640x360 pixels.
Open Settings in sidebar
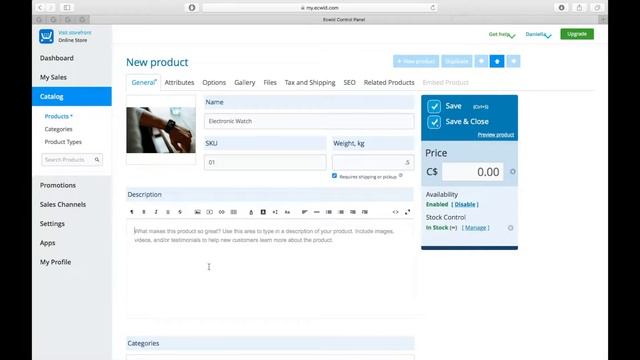click(52, 224)
